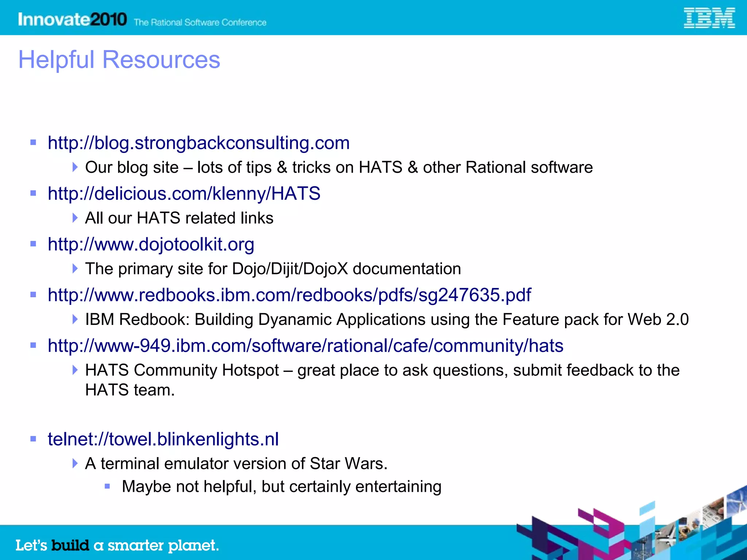747x560 pixels.
Task: Select the 'Our blog site' description line
Action: coord(339,167)
